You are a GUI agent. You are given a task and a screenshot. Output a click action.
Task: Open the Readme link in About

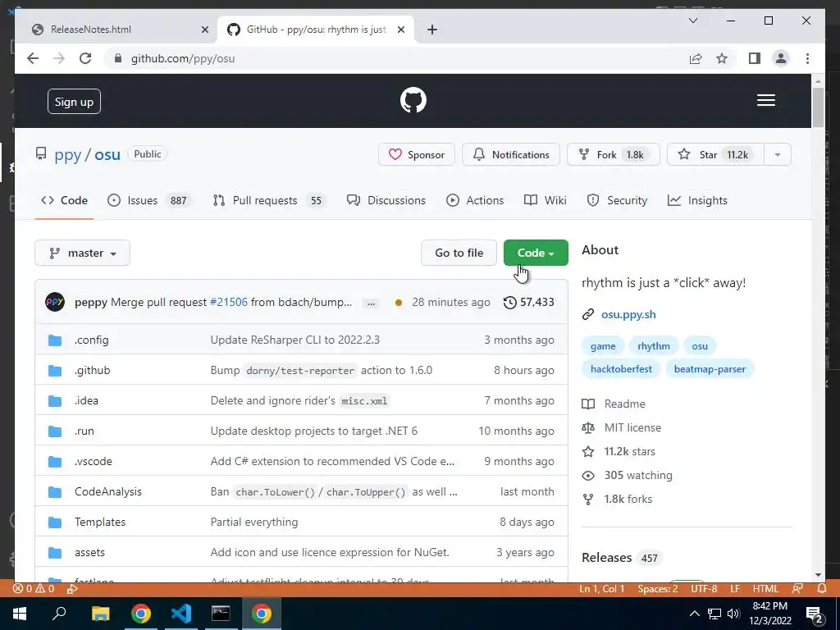(624, 404)
